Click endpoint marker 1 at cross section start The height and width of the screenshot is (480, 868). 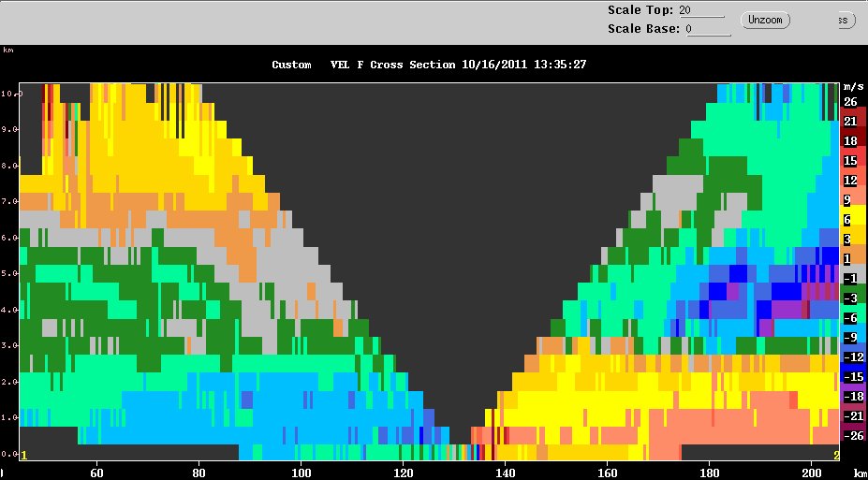[x=24, y=455]
